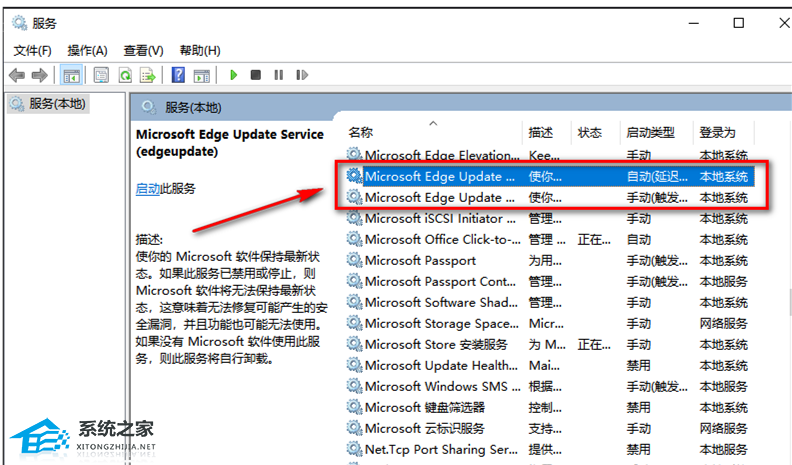This screenshot has height=465, width=792.
Task: Click the gear icon of Microsoft Update Health
Action: point(354,365)
